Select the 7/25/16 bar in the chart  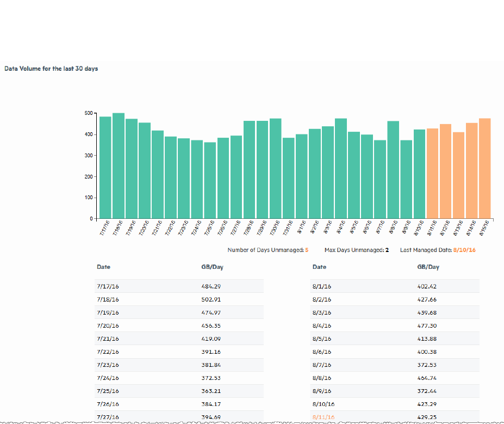pos(210,180)
